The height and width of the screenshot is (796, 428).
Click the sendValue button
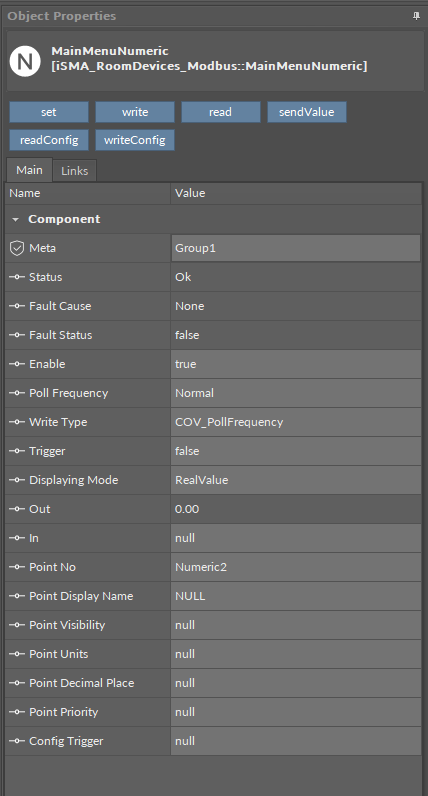pos(307,112)
